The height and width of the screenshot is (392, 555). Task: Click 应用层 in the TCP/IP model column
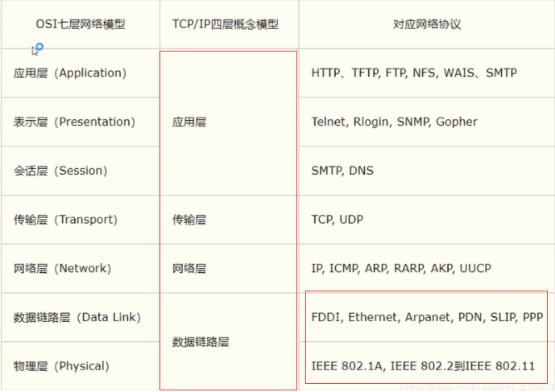click(x=189, y=122)
